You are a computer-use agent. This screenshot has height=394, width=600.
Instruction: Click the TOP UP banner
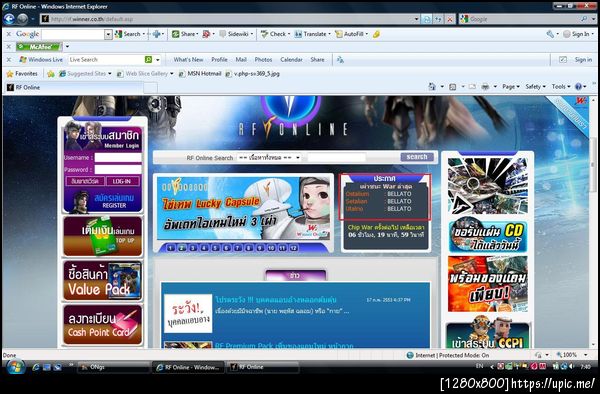[x=103, y=236]
